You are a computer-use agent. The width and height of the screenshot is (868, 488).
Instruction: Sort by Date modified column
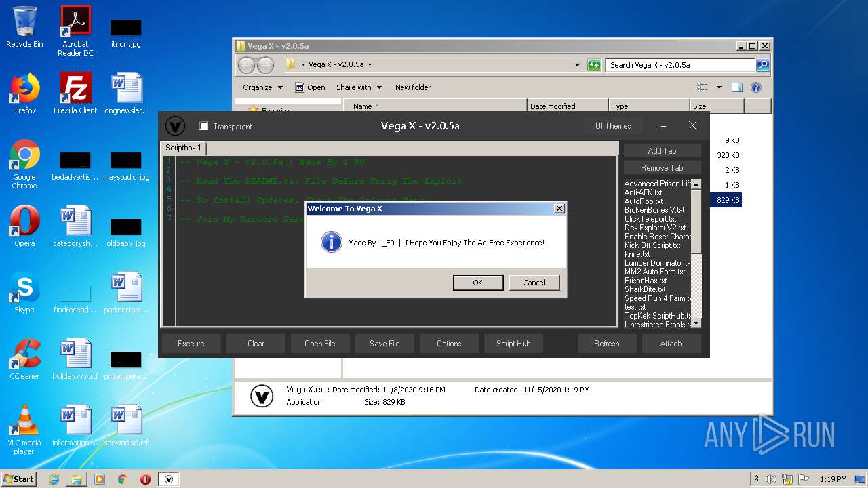567,106
